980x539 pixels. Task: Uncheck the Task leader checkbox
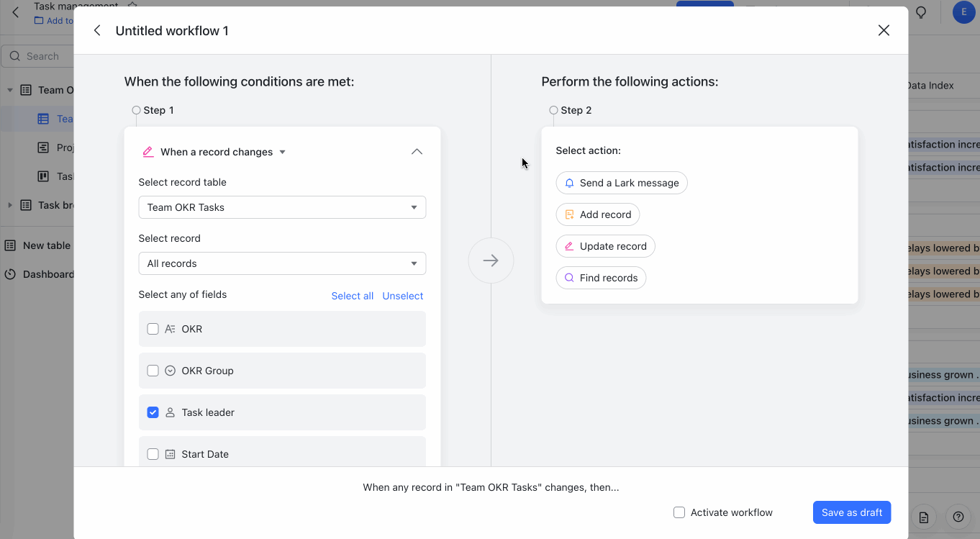[x=153, y=412]
